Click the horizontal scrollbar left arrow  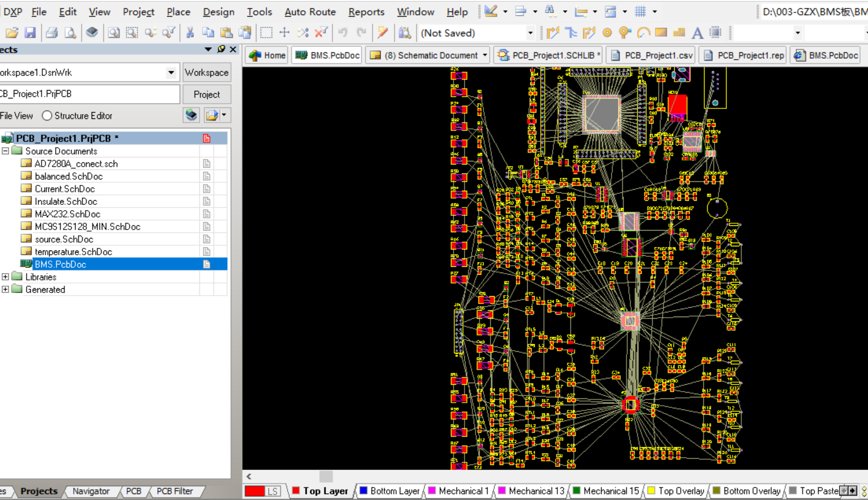click(x=249, y=476)
